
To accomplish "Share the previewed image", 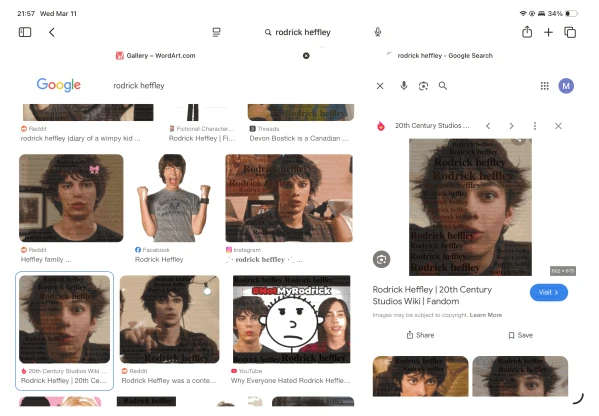I will (x=420, y=335).
